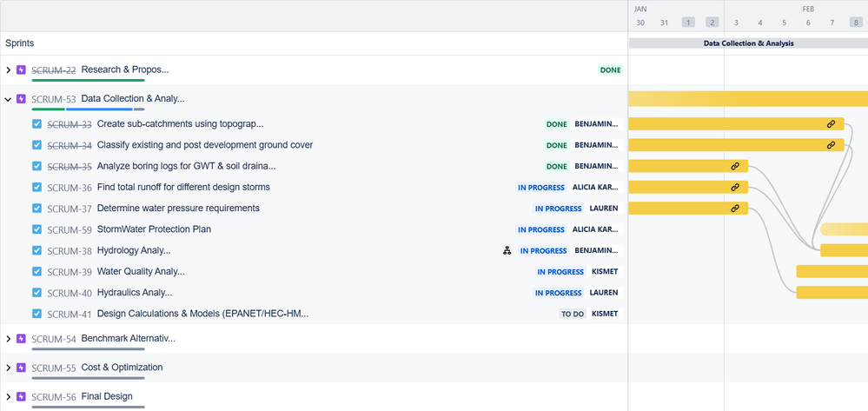This screenshot has width=868, height=411.
Task: Expand the SCRUM-54 Benchmark Alternatives epic
Action: (x=8, y=338)
